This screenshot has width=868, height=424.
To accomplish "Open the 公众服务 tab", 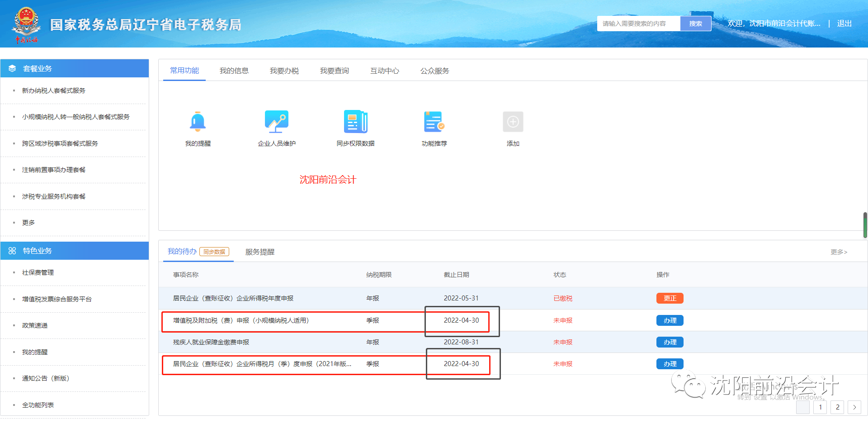I will [435, 71].
